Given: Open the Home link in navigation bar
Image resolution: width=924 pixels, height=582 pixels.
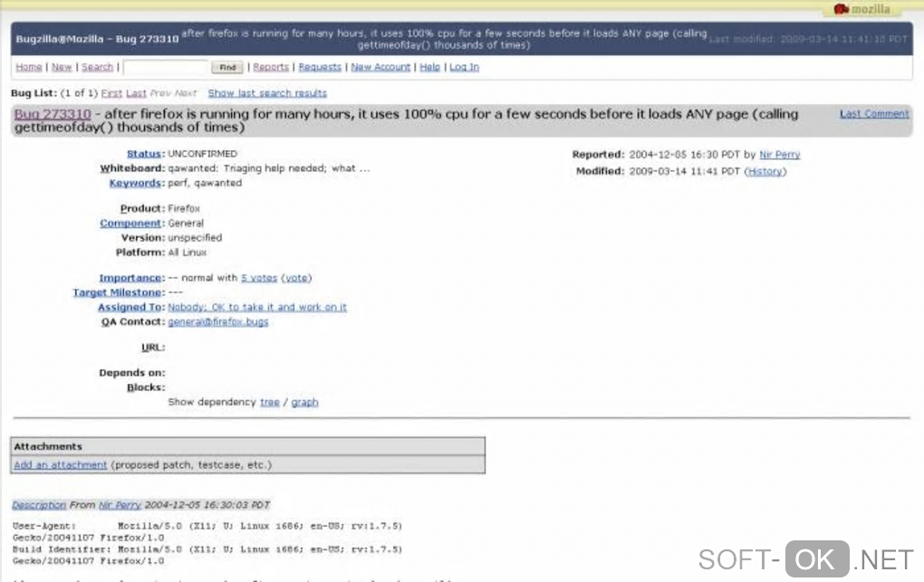Looking at the screenshot, I should point(29,67).
